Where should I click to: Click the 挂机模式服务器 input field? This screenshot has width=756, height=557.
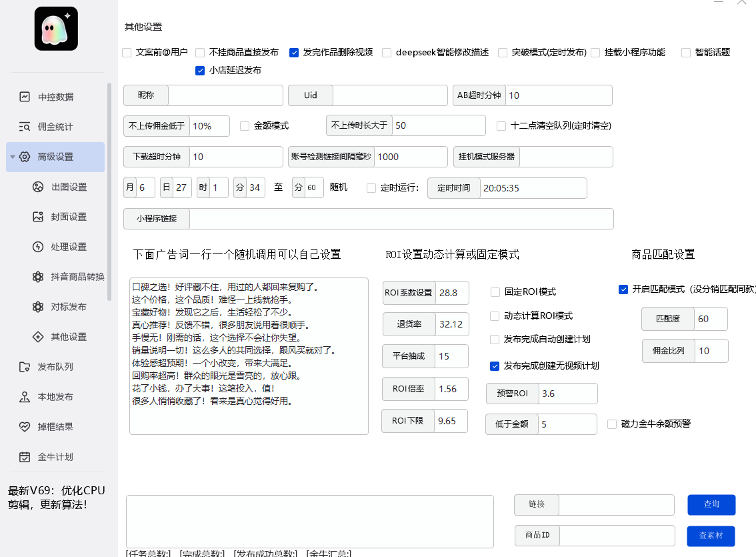coord(566,157)
